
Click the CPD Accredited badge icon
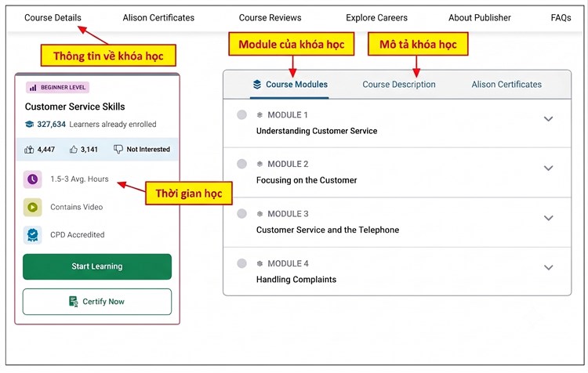pos(33,234)
